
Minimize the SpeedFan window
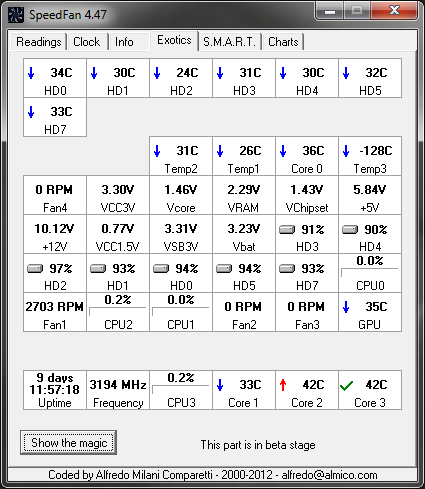pyautogui.click(x=330, y=11)
